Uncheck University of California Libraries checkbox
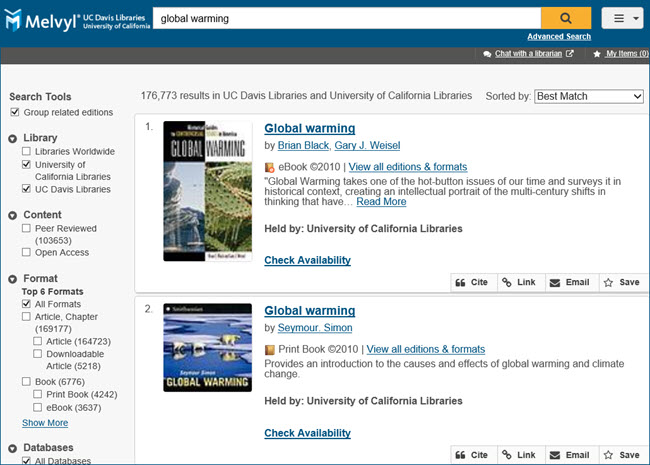This screenshot has height=465, width=650. 26,165
